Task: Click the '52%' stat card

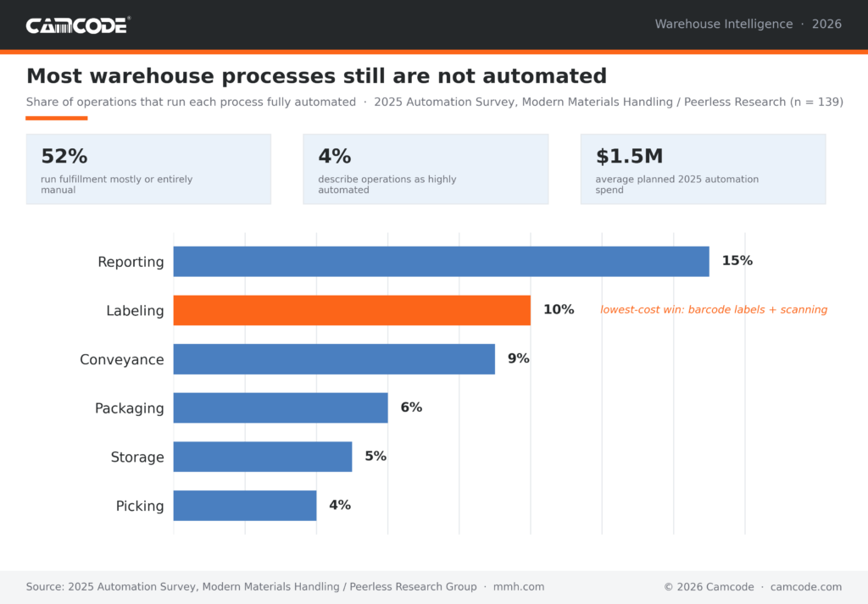Action: click(x=148, y=169)
